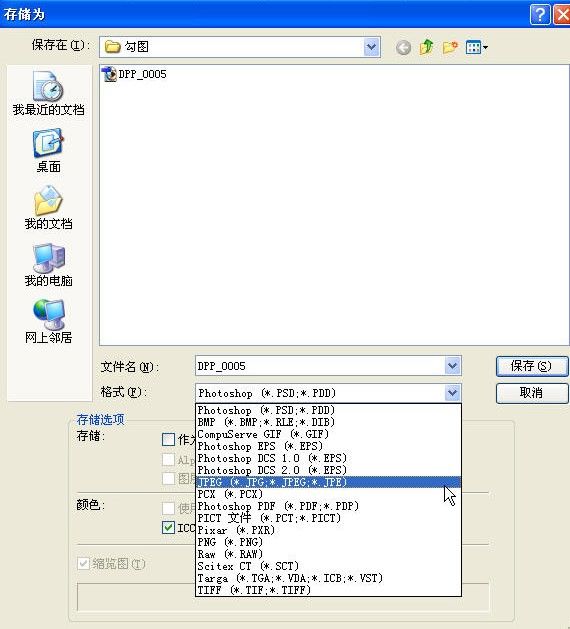Open Network Neighborhood (网上邻居) location

(49, 322)
